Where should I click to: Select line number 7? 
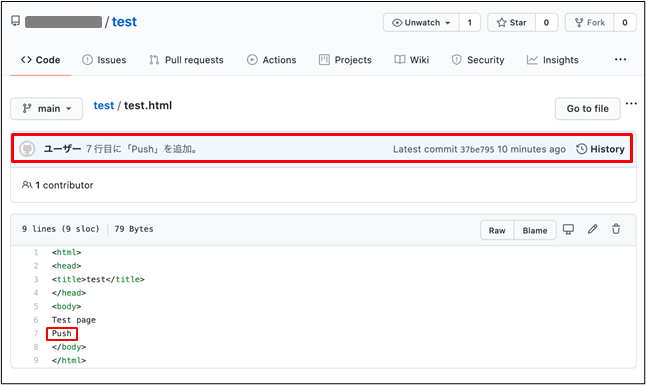click(x=36, y=333)
